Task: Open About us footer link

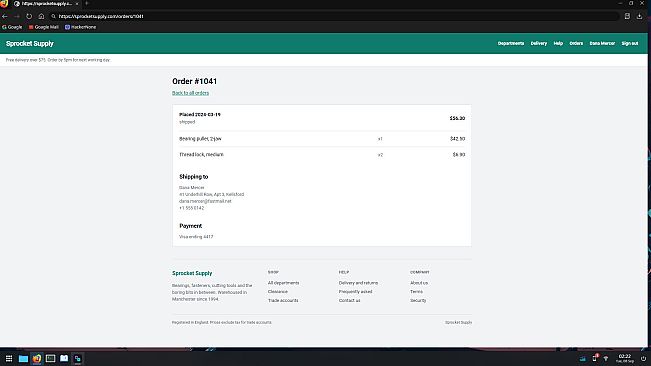Action: [419, 283]
